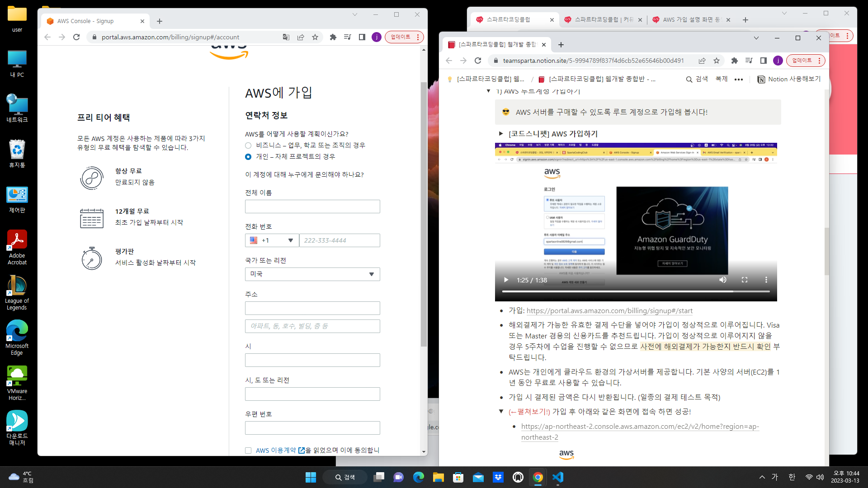Click the video progress bar
The image size is (868, 488).
636,292
